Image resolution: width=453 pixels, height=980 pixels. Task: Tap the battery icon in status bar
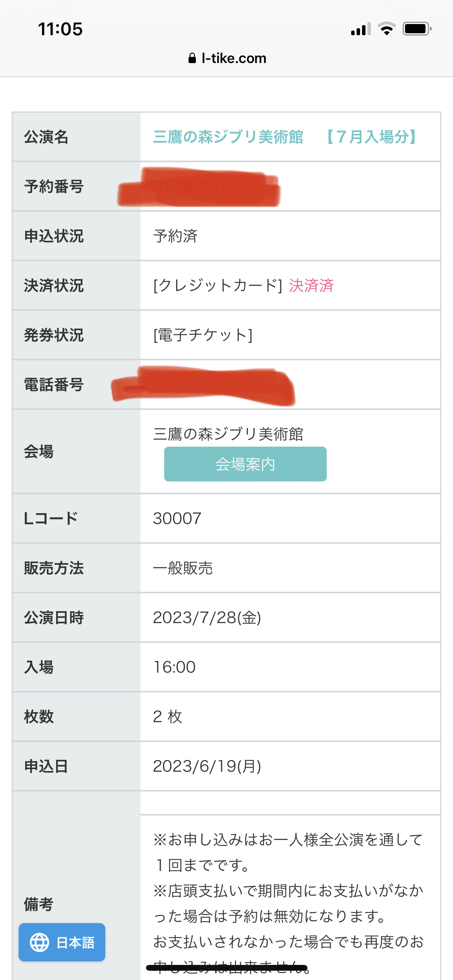(417, 29)
